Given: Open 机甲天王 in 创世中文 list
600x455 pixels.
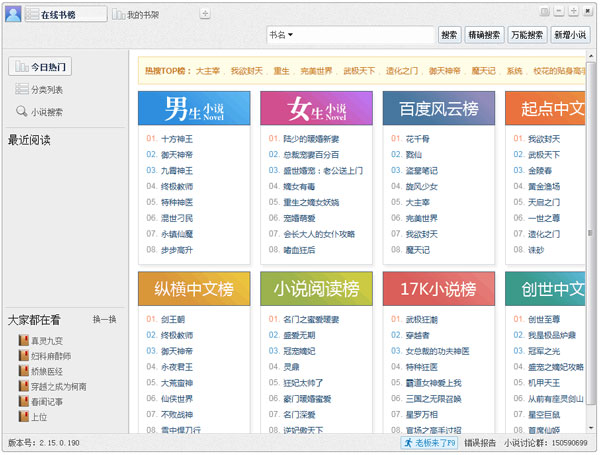Looking at the screenshot, I should (x=544, y=383).
